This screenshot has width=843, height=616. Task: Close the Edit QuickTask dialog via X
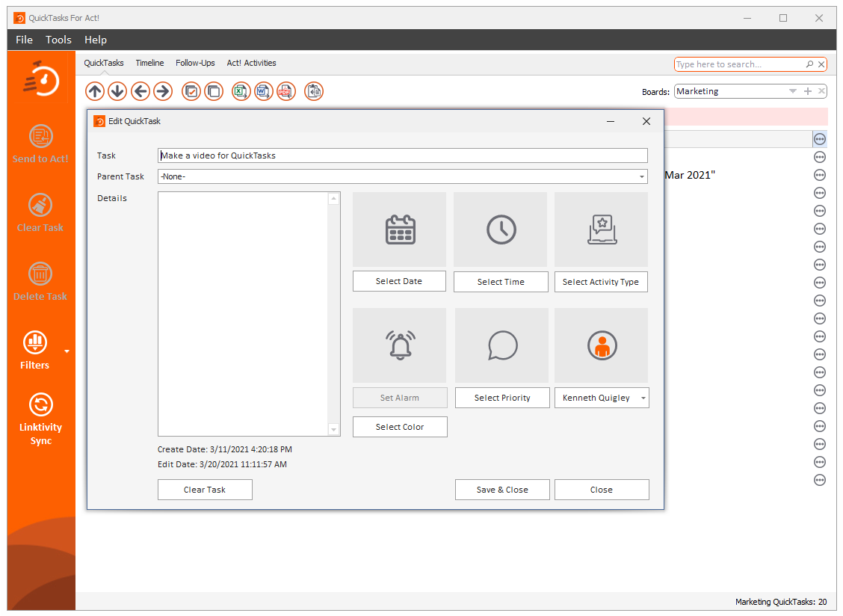[646, 122]
